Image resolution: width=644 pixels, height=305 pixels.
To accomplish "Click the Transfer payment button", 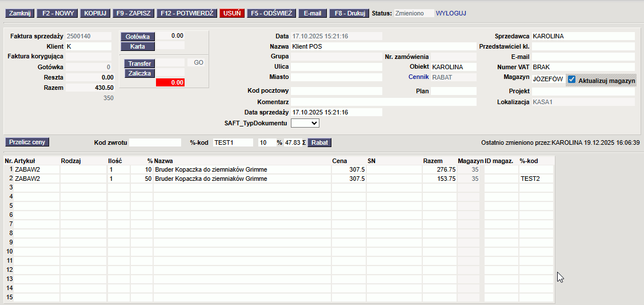I will point(139,64).
